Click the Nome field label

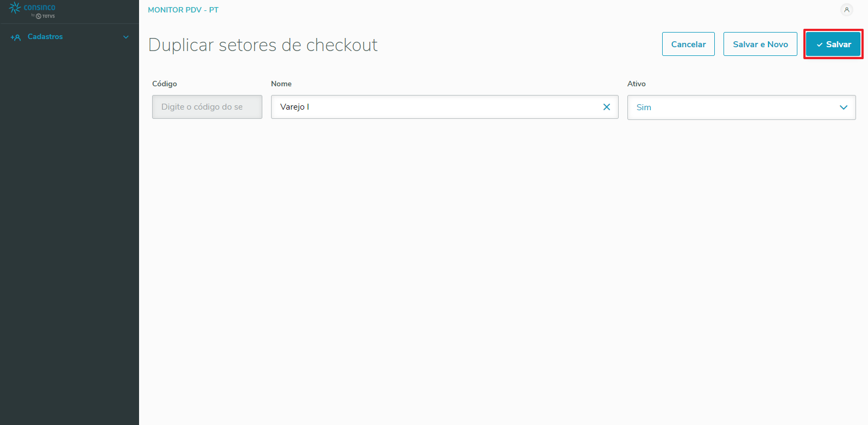(281, 84)
